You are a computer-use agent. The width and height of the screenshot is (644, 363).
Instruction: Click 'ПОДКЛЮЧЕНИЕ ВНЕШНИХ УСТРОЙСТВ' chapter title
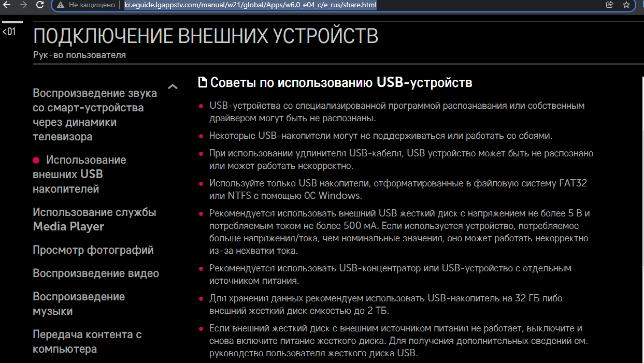206,36
